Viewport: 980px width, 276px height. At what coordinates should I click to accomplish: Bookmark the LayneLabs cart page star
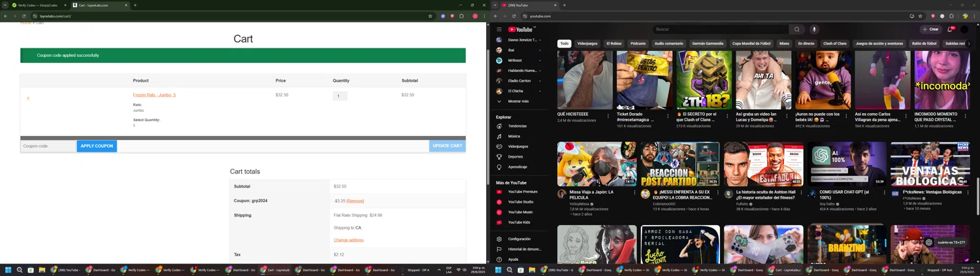(x=430, y=16)
